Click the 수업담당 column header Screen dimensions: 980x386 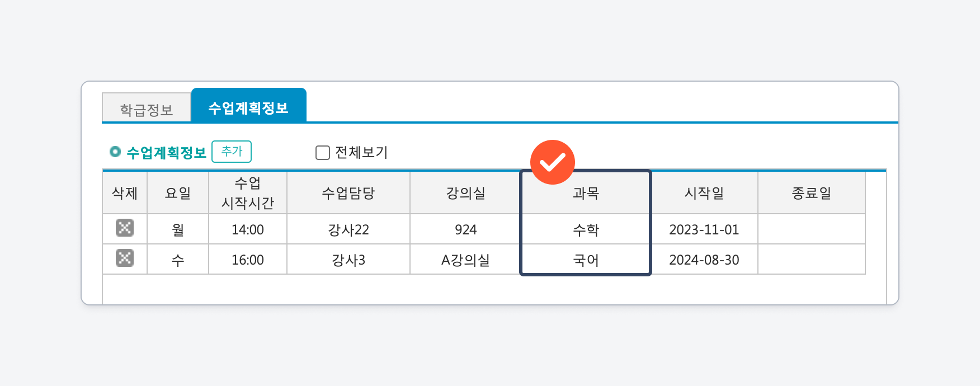(x=348, y=193)
